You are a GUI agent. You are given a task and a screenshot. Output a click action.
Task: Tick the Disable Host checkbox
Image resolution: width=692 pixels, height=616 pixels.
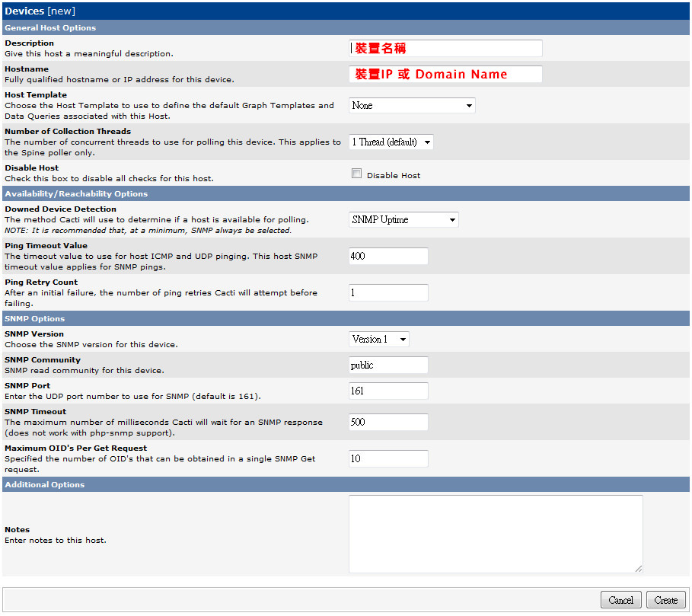pos(356,174)
